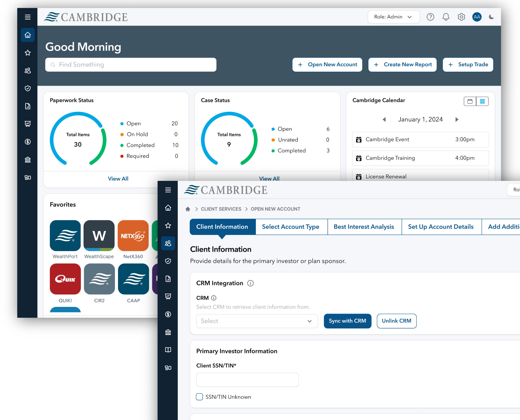
Task: Open book icon in account window sidebar
Action: coord(168,350)
